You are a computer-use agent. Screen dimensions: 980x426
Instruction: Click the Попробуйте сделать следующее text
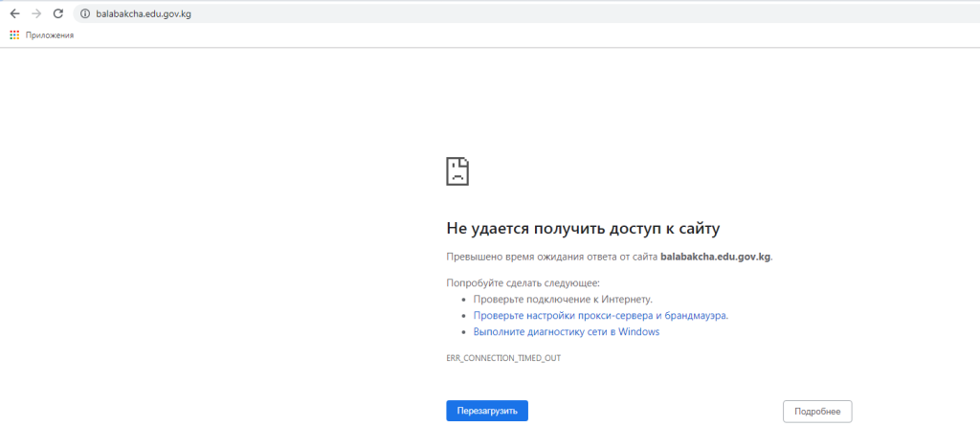coord(523,282)
